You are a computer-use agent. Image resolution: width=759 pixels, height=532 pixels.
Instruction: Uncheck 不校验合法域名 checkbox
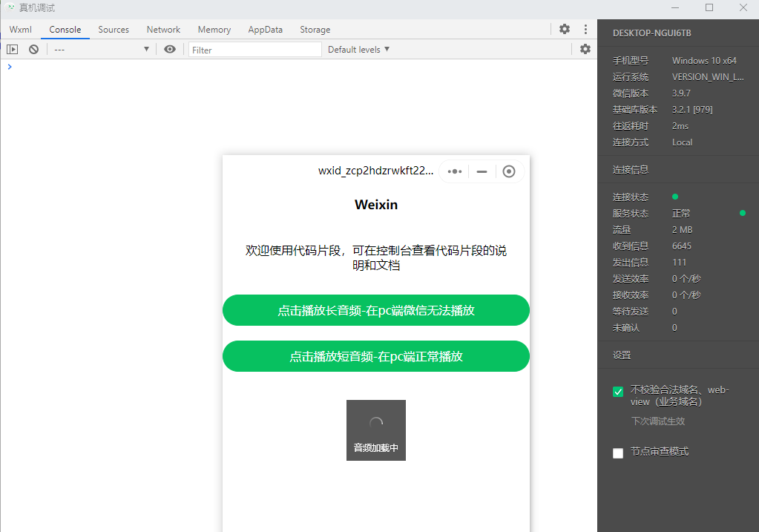click(618, 392)
